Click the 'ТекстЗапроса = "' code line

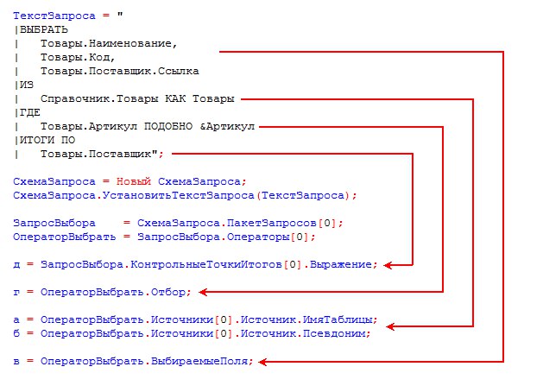[68, 16]
